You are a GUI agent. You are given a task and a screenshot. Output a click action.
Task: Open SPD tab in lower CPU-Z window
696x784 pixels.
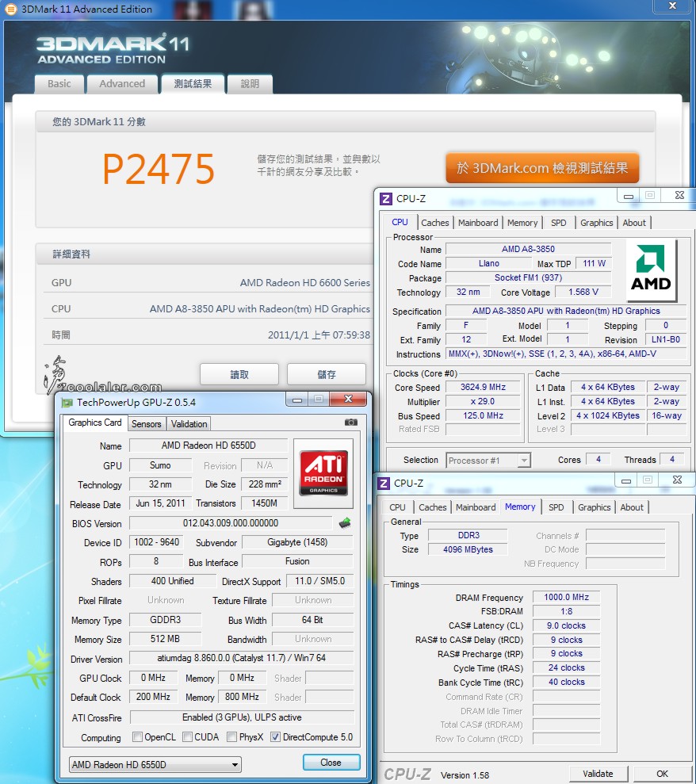(x=556, y=507)
